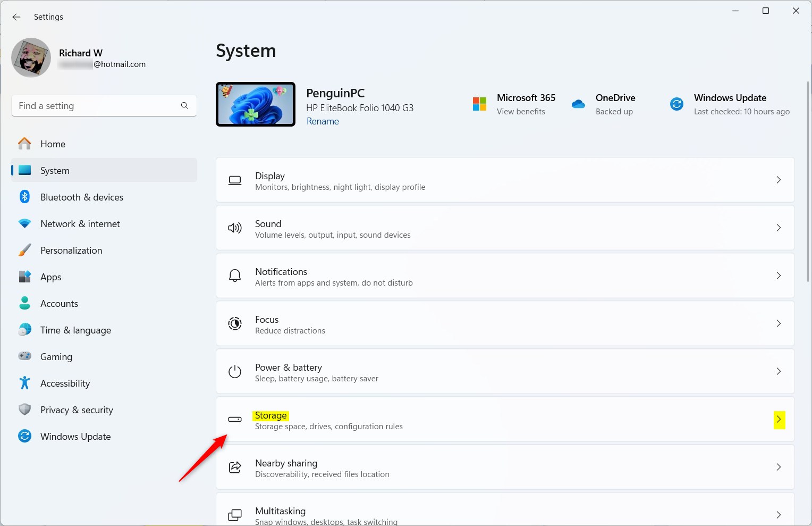
Task: Click the Focus moon icon
Action: point(235,323)
